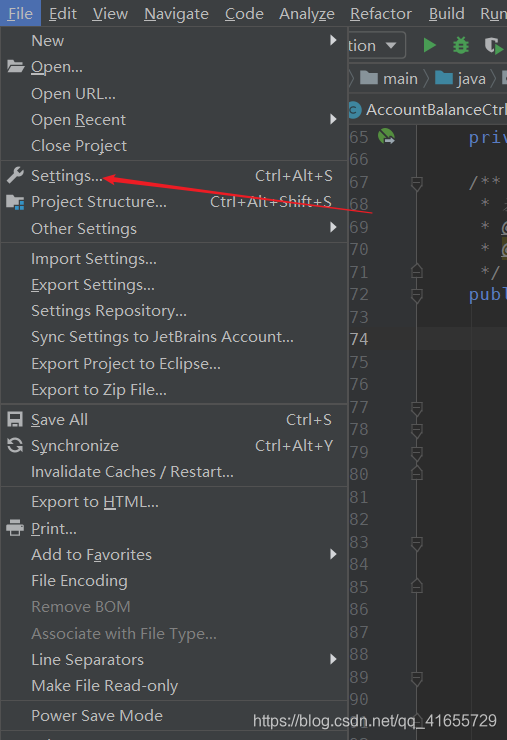507x740 pixels.
Task: Select Export Project to Eclipse...
Action: (174, 364)
